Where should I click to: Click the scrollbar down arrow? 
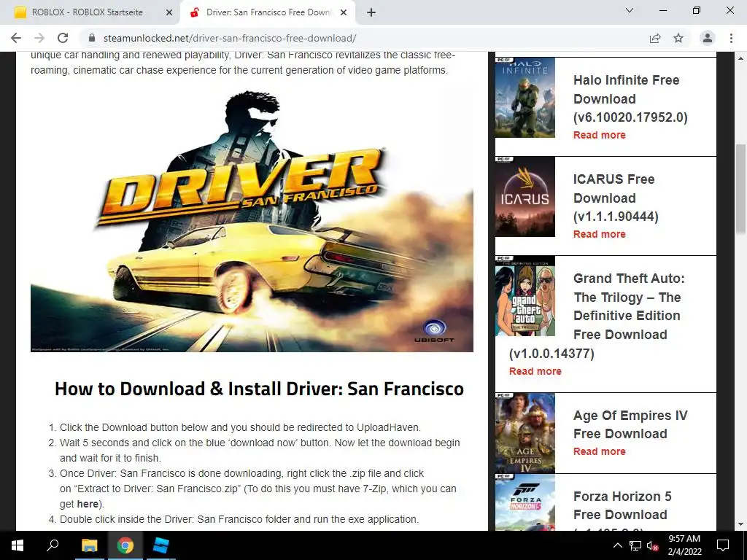point(740,525)
